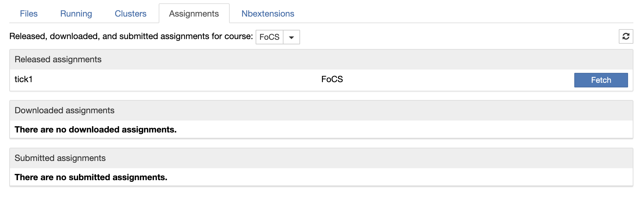Click FoCS course name in tick1 row
The height and width of the screenshot is (204, 644).
pos(332,79)
